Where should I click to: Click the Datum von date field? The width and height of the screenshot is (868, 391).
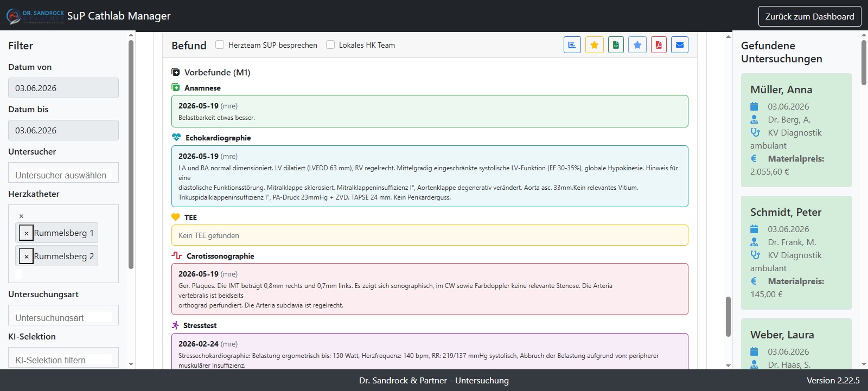[63, 88]
